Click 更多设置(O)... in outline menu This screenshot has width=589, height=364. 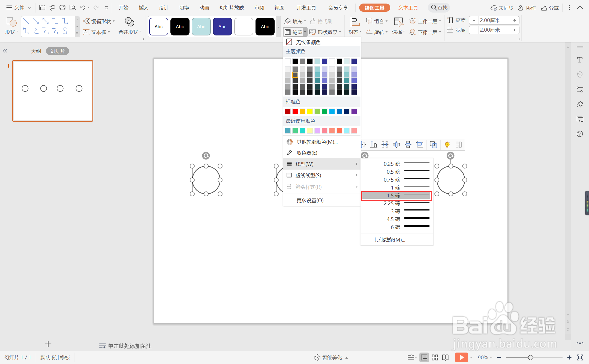[x=312, y=201]
